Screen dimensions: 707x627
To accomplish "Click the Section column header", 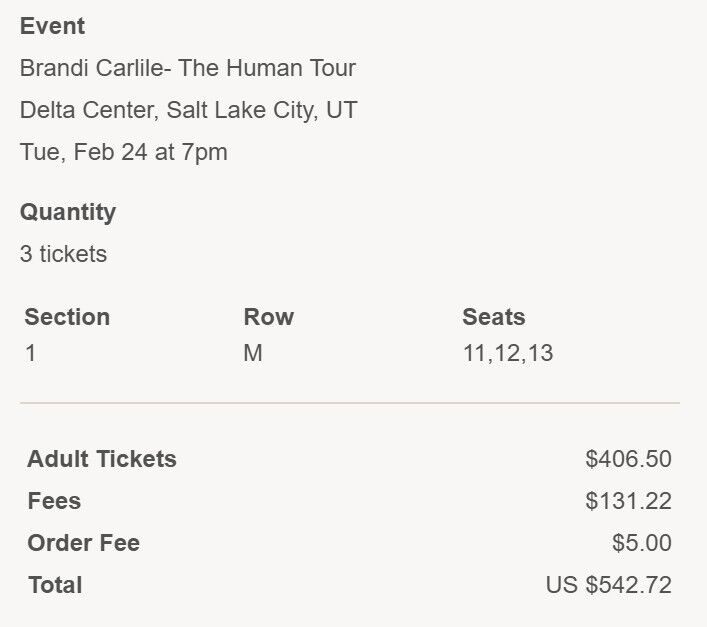I will click(67, 317).
